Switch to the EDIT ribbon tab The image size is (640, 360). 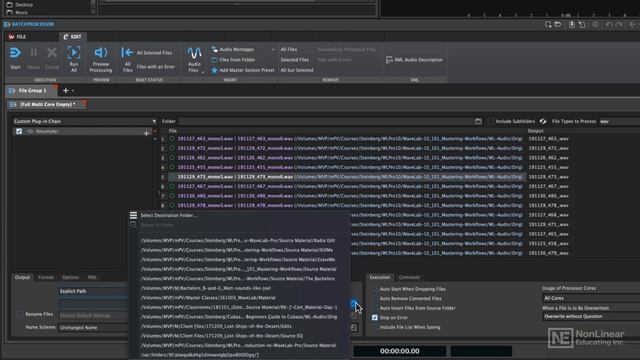point(72,37)
